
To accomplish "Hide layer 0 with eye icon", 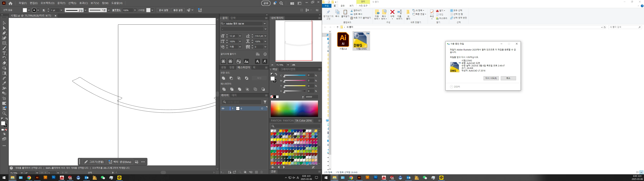I will [x=223, y=108].
